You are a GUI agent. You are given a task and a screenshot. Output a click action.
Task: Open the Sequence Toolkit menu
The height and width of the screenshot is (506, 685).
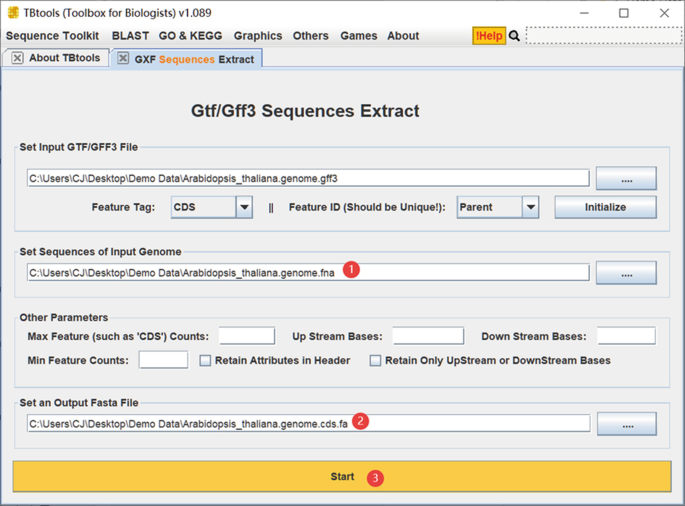click(52, 36)
